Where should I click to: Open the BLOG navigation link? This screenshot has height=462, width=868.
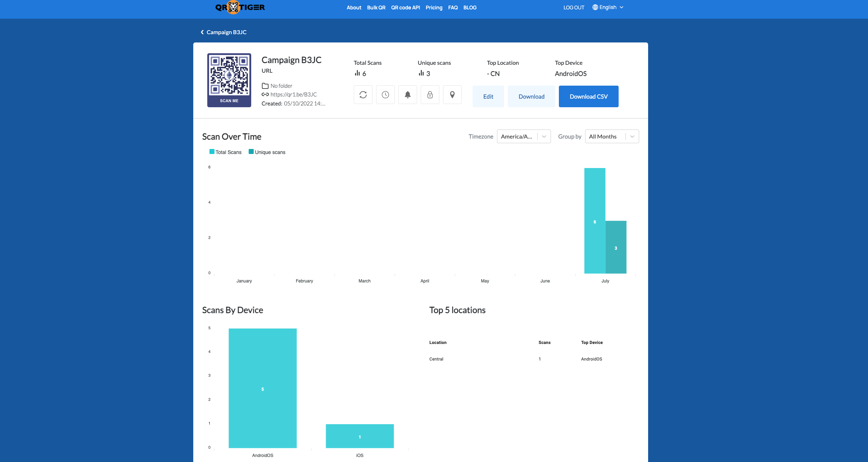point(470,8)
